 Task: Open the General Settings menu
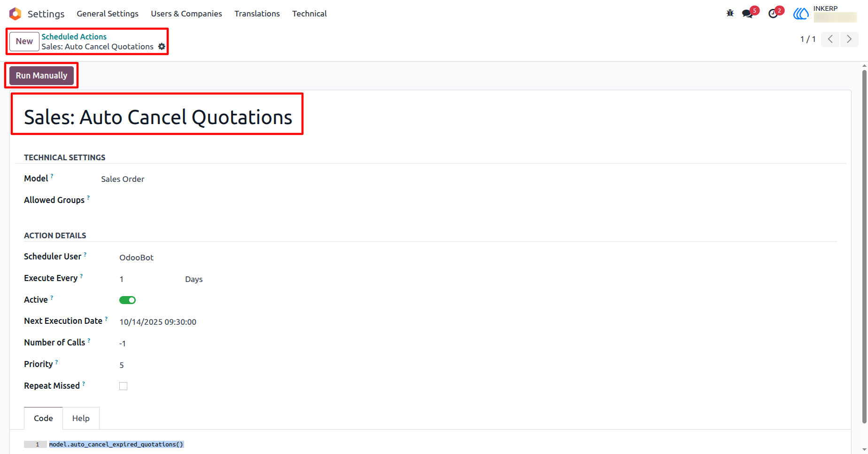[108, 14]
